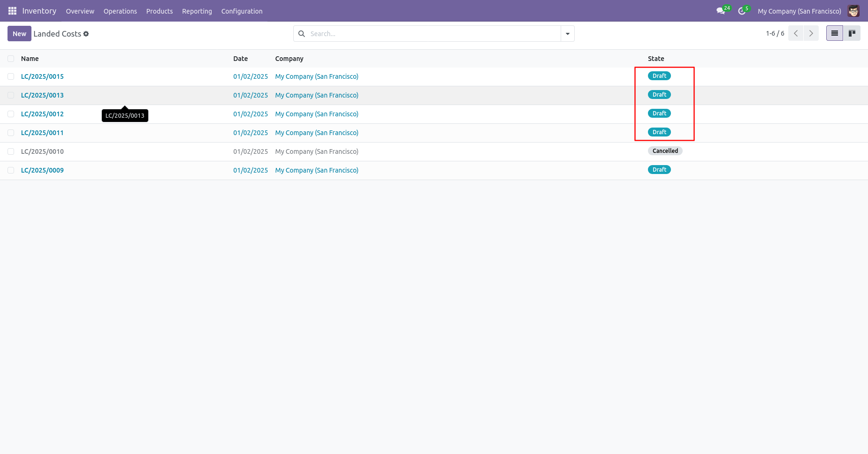Open the Overview menu
This screenshot has height=454, width=868.
tap(80, 11)
